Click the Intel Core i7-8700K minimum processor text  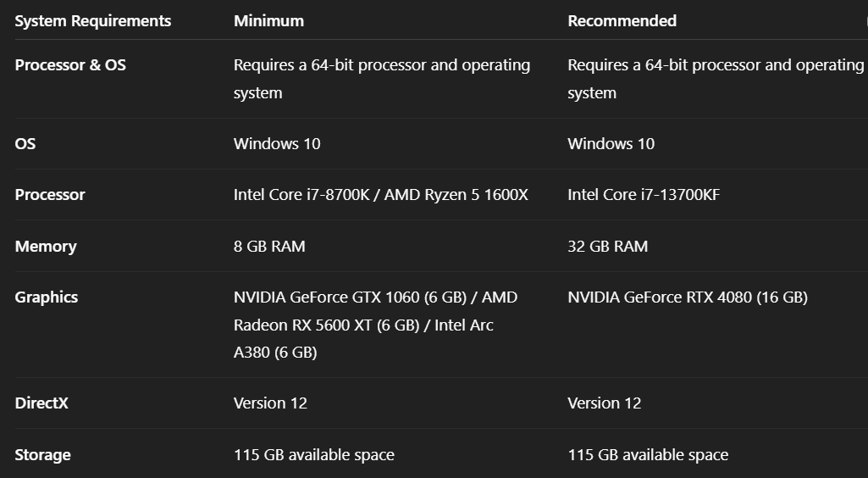click(306, 195)
